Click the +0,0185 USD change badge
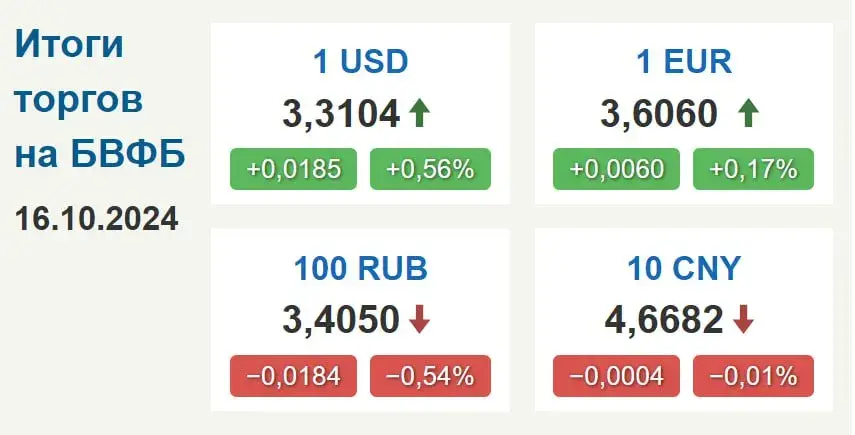This screenshot has width=855, height=435. point(294,169)
